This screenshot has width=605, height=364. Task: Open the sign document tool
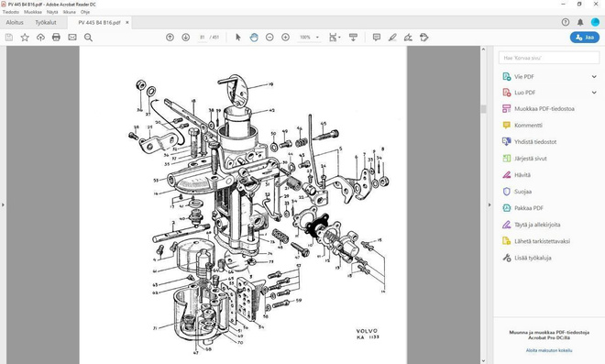coord(408,38)
